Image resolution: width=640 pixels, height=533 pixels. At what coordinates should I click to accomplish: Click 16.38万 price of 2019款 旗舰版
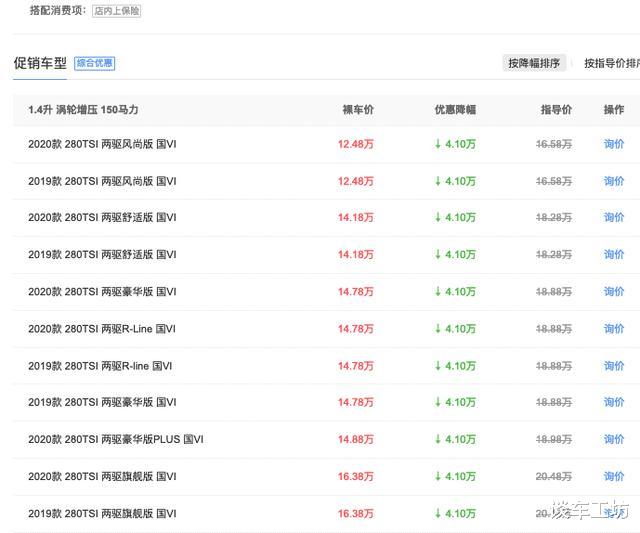coord(356,514)
